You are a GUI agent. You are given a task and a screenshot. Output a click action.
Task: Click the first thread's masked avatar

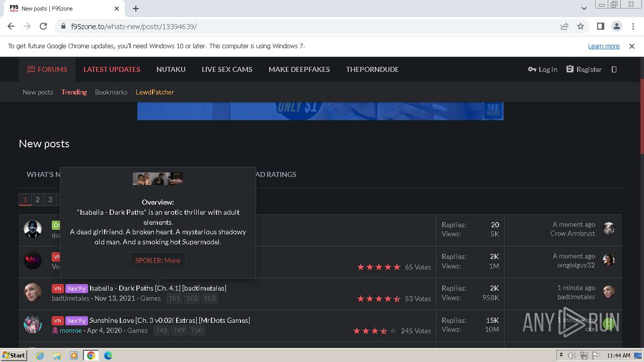tap(33, 229)
